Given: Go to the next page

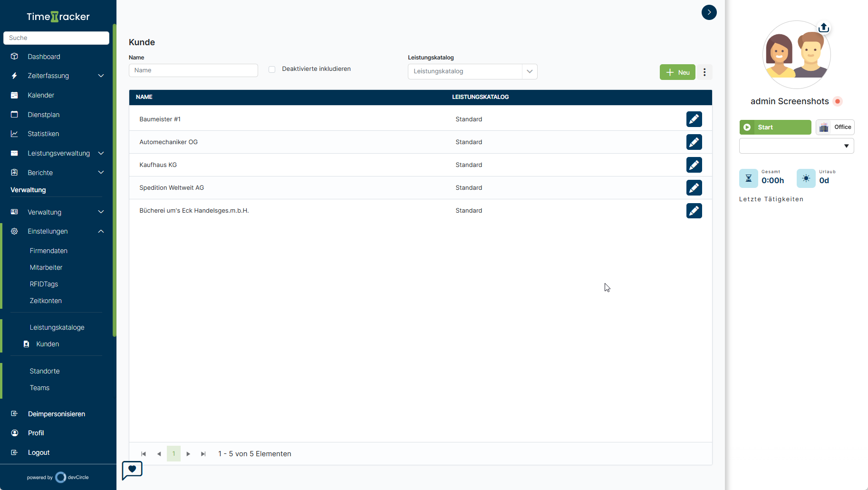Looking at the screenshot, I should 188,454.
